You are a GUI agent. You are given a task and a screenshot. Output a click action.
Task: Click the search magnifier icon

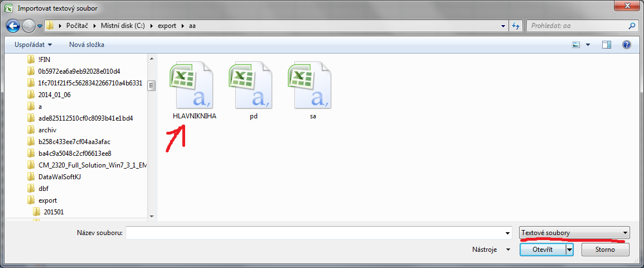632,26
